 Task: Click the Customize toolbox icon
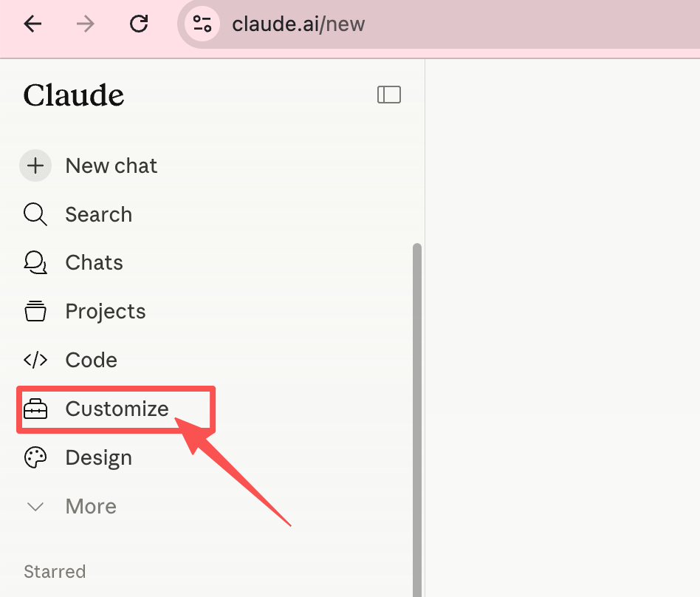[35, 409]
